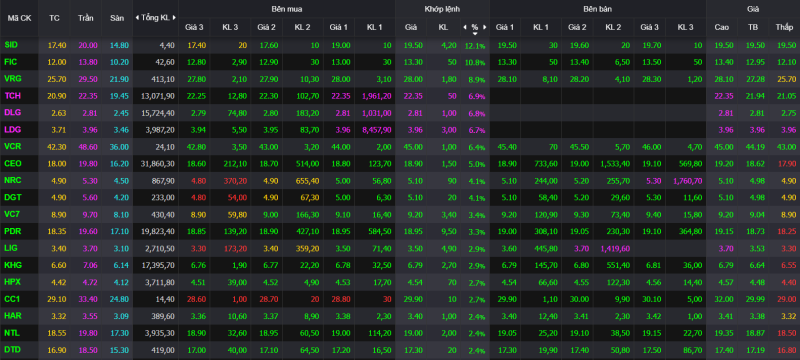Click KHG total volume 17,395,70

[157, 265]
